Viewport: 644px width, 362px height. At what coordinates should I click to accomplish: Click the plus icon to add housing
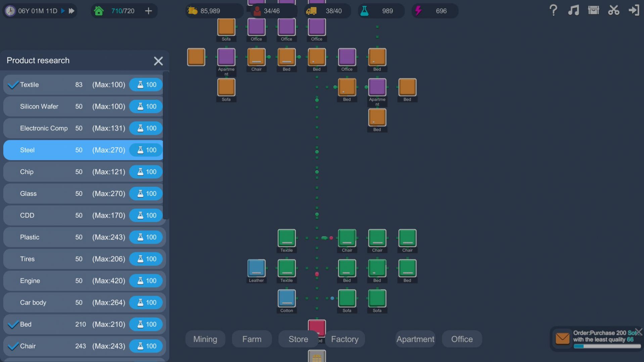(148, 11)
